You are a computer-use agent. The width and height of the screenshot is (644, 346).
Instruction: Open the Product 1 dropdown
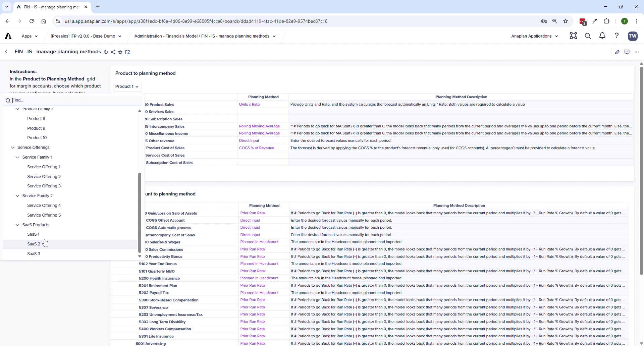click(127, 86)
